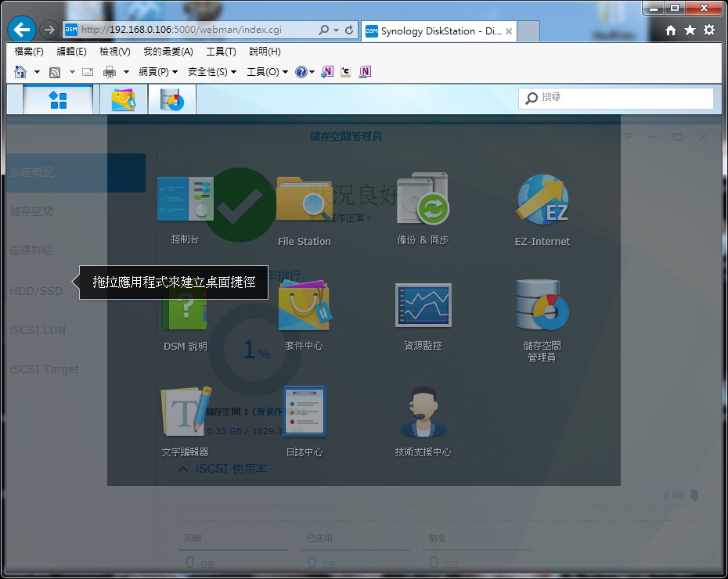This screenshot has height=579, width=728.
Task: Open address bar search dropdown arrow
Action: point(336,31)
